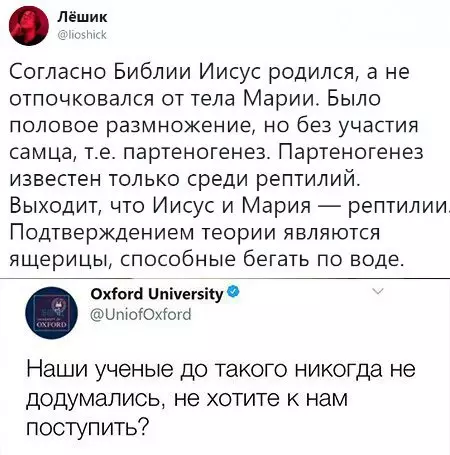
Task: Expand the chevron menu on Oxford tweet
Action: [x=378, y=292]
